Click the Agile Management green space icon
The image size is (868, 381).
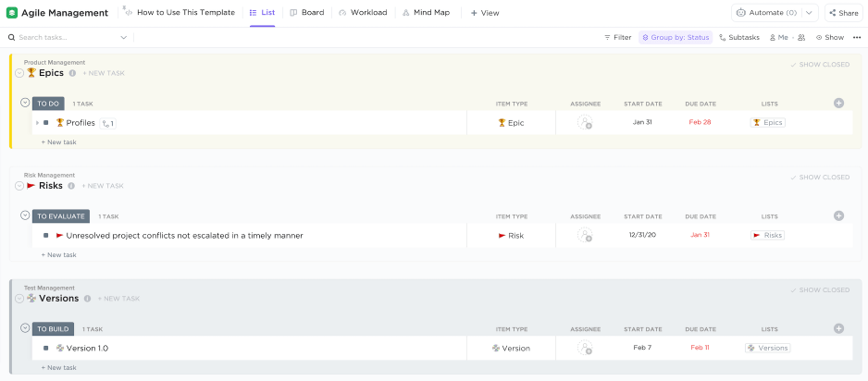(12, 13)
